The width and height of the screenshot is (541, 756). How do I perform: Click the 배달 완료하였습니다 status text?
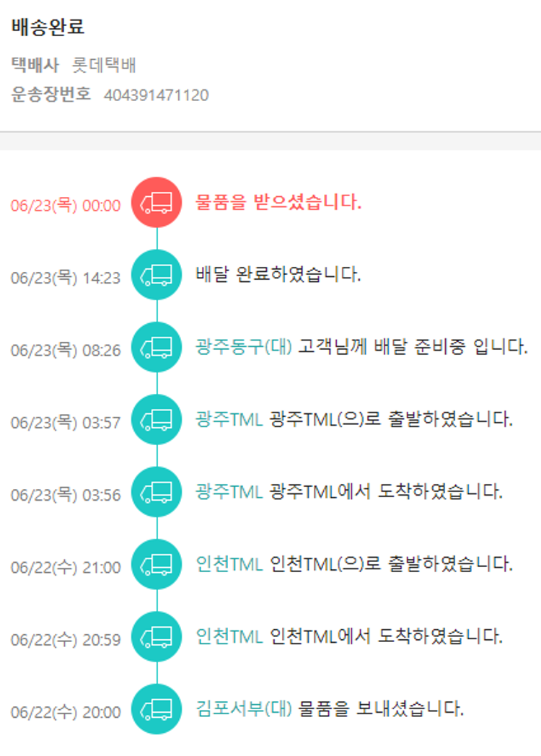pos(278,275)
